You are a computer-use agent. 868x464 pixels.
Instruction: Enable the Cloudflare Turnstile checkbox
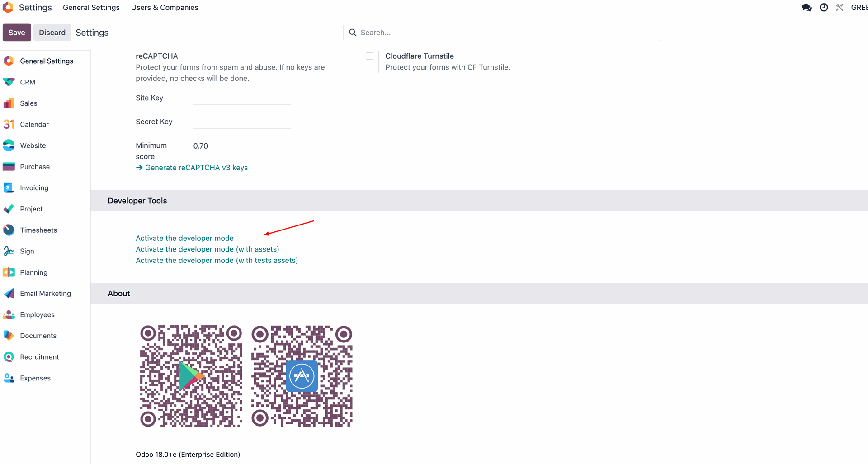point(369,56)
